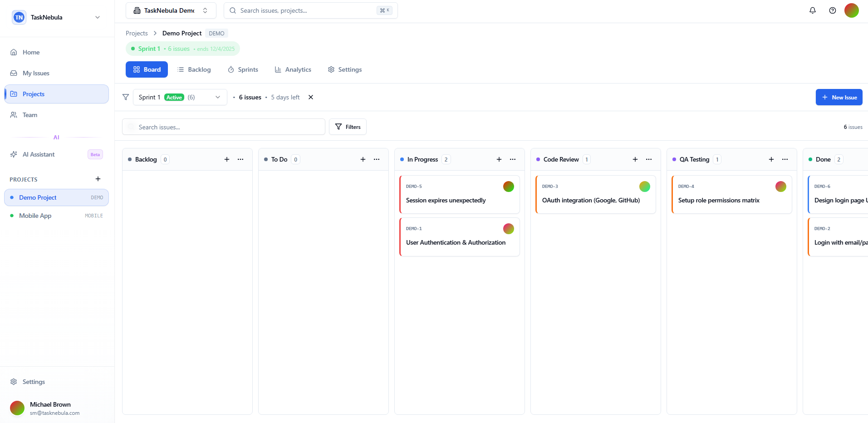This screenshot has height=423, width=868.
Task: Click the Team icon in the sidebar
Action: [14, 115]
